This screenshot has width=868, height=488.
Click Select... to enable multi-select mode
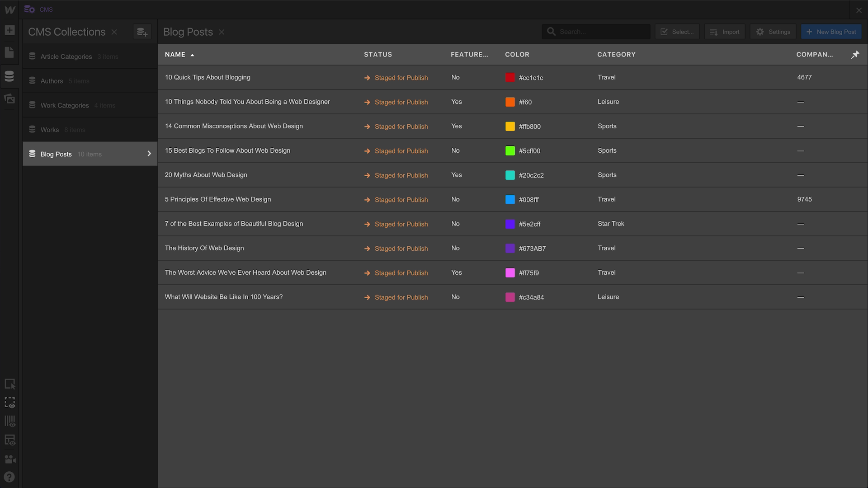(x=677, y=32)
